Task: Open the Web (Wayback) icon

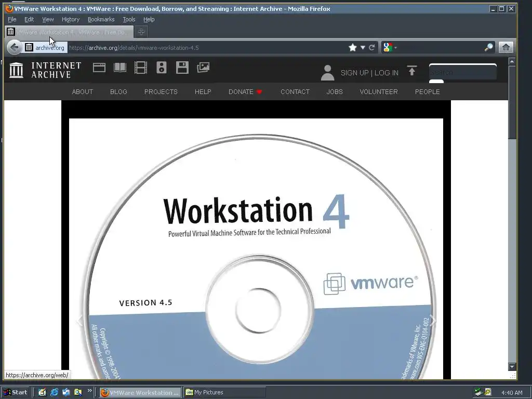Action: point(99,68)
